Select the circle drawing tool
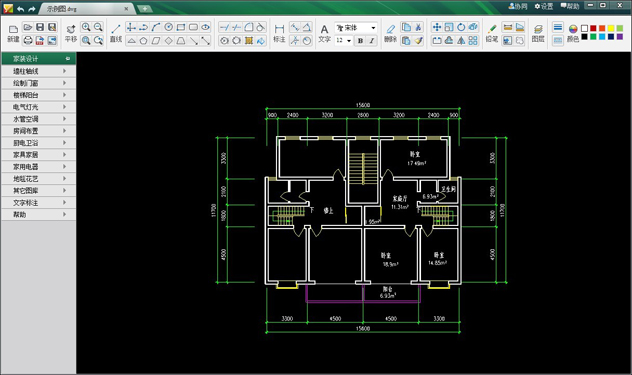 (x=168, y=27)
